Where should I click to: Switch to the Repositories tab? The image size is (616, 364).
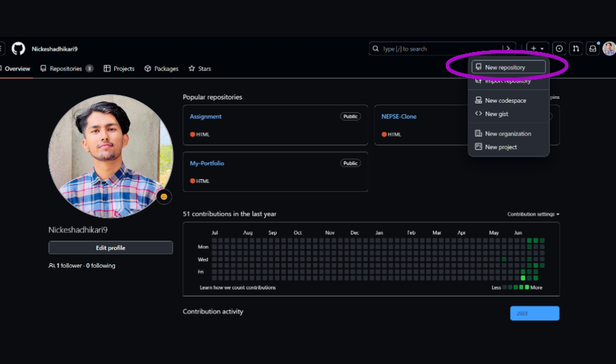click(x=67, y=69)
